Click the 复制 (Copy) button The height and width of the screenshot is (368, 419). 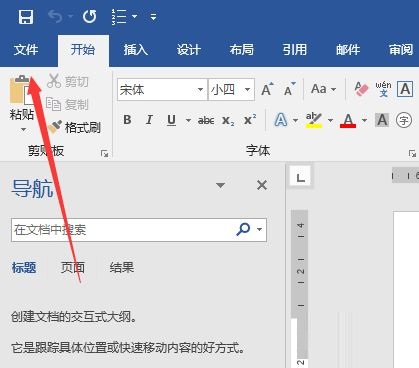pos(67,104)
